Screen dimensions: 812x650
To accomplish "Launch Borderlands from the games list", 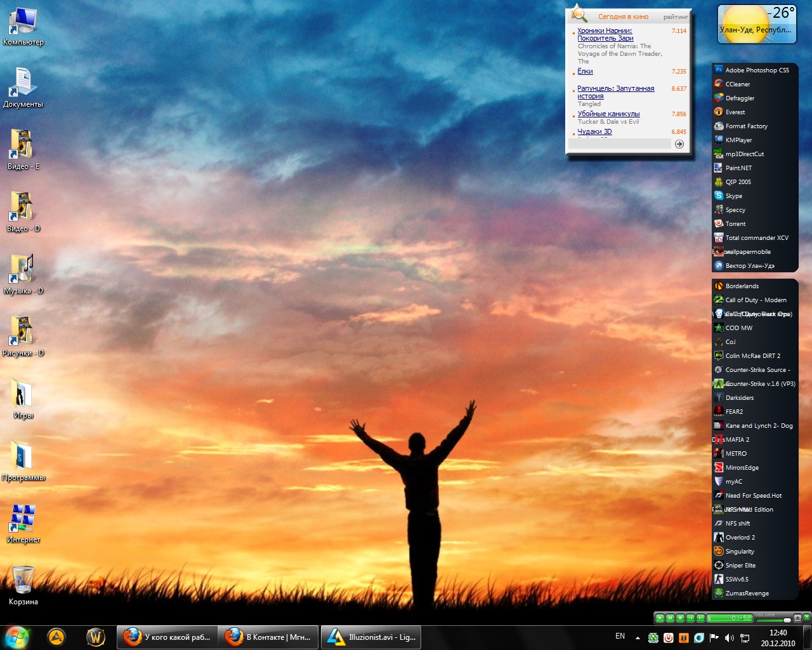I will click(742, 286).
